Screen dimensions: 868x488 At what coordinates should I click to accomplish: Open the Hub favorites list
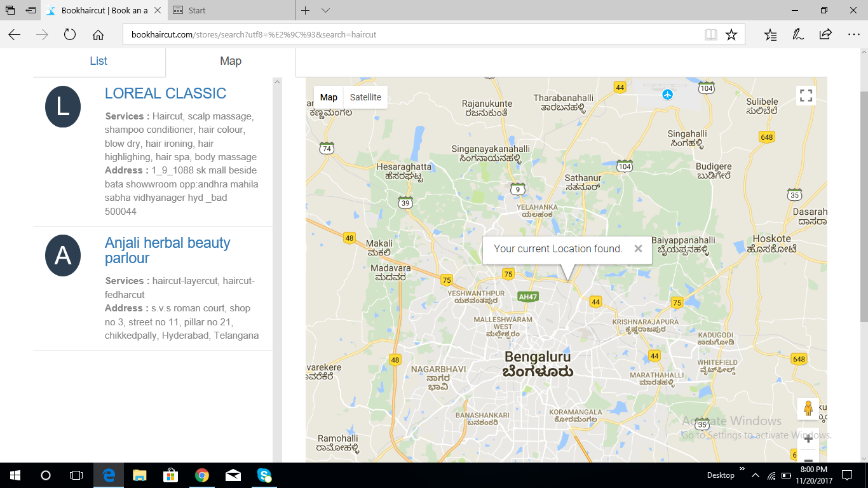770,34
